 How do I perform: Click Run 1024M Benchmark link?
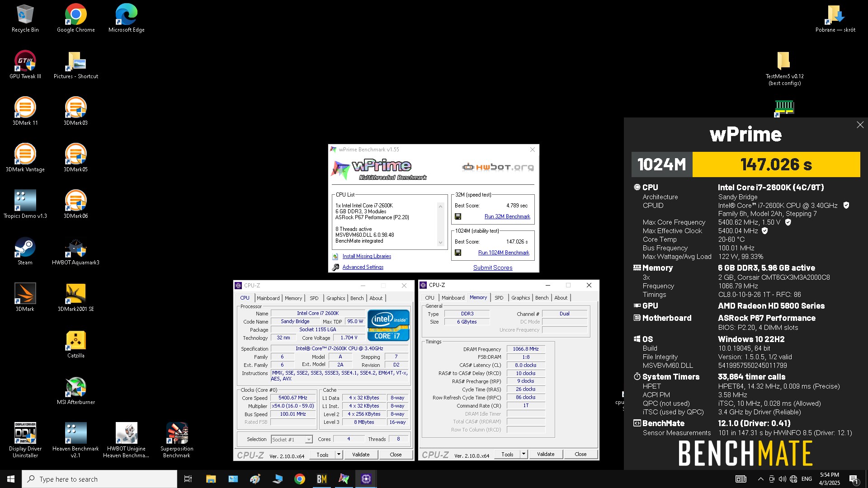click(504, 253)
